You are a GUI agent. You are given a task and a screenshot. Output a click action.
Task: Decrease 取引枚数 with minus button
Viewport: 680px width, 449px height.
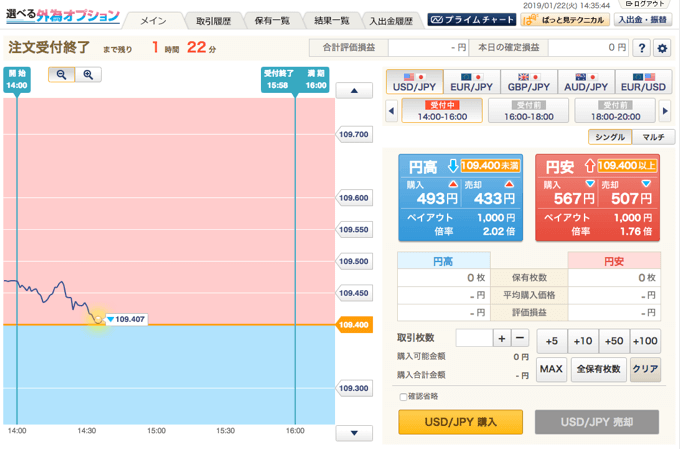tap(520, 338)
